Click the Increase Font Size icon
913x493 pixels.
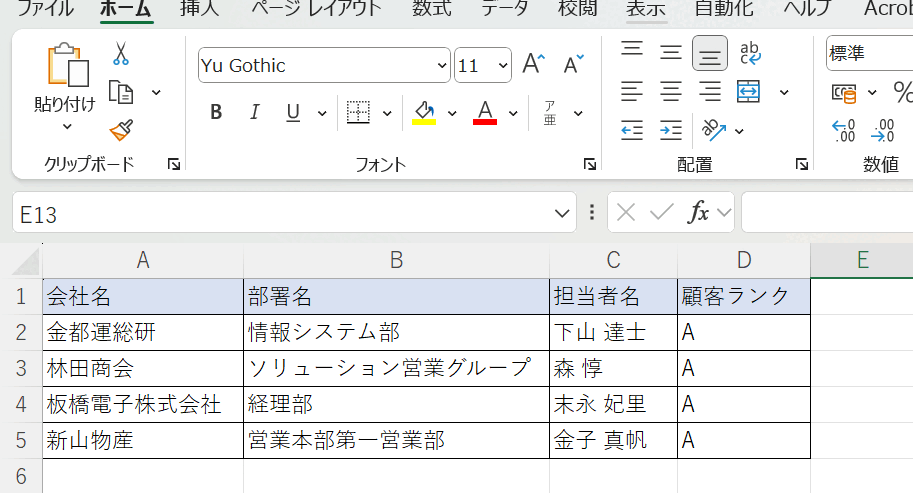pos(533,65)
